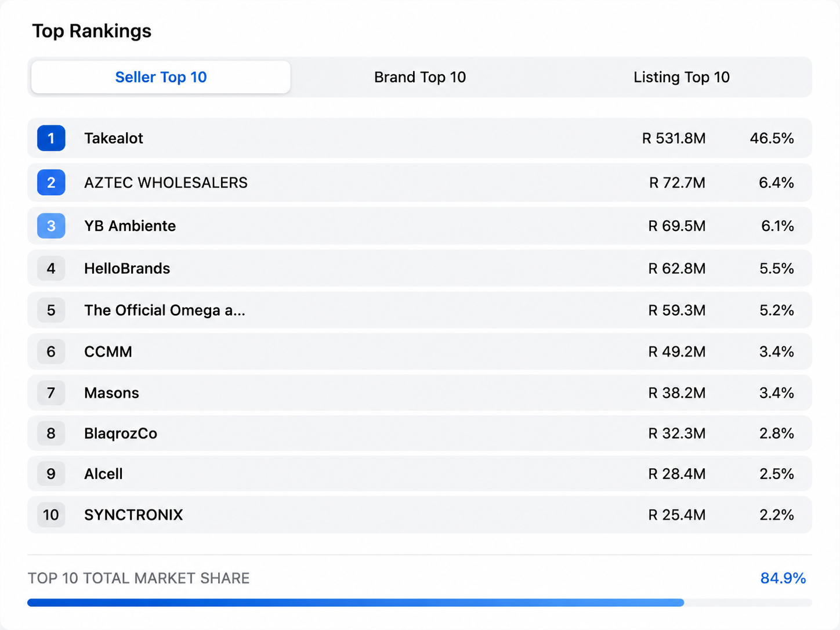The width and height of the screenshot is (840, 630).
Task: Click the 5.5% share for HelloBrands
Action: click(x=777, y=269)
